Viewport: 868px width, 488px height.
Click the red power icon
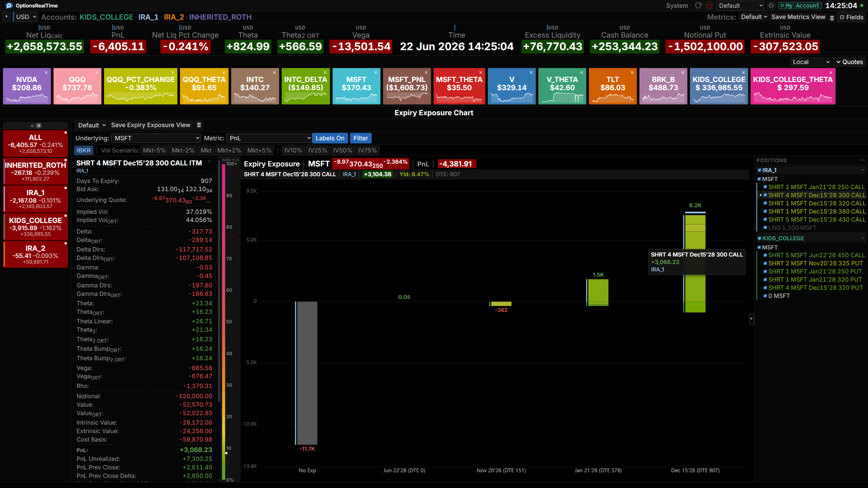(709, 5)
